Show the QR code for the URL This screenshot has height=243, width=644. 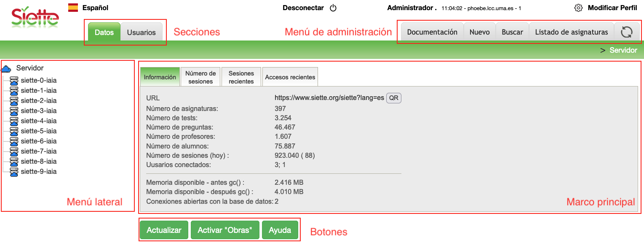coord(393,98)
